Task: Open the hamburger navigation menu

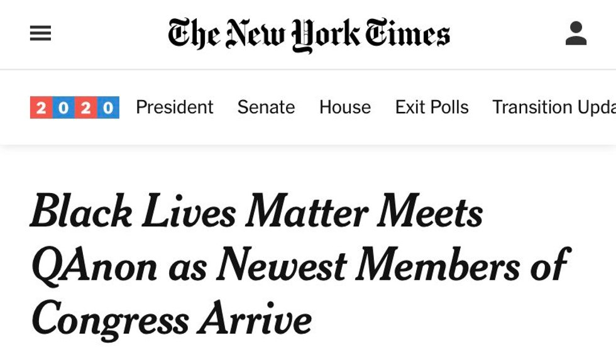Action: point(40,34)
